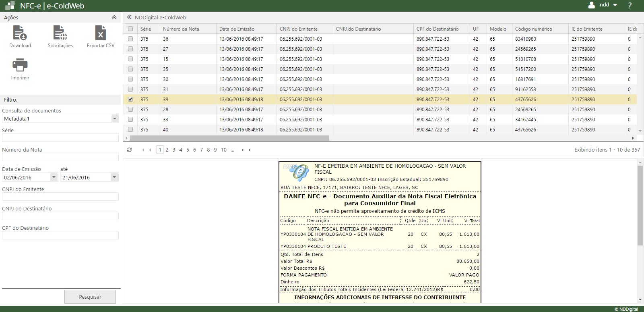The width and height of the screenshot is (644, 312).
Task: Check the row checkbox for nota 36
Action: [130, 39]
